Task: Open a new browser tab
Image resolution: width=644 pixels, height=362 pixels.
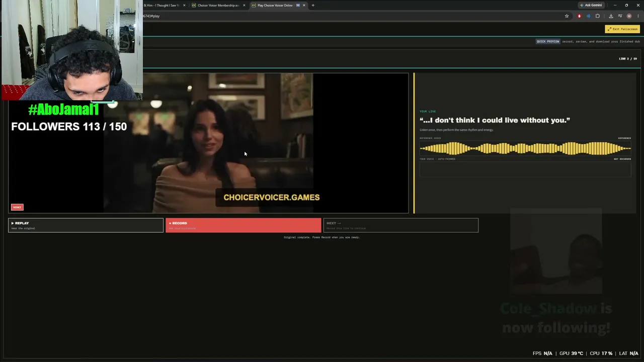Action: click(313, 6)
